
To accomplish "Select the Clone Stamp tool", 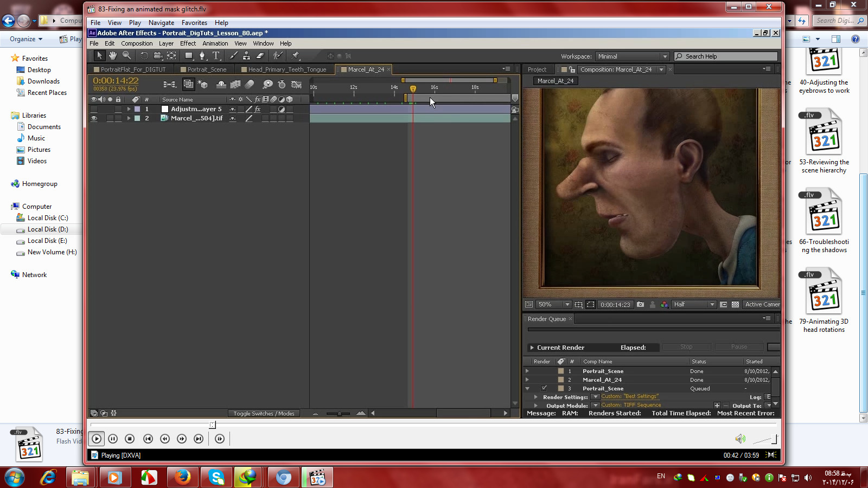I will click(246, 55).
